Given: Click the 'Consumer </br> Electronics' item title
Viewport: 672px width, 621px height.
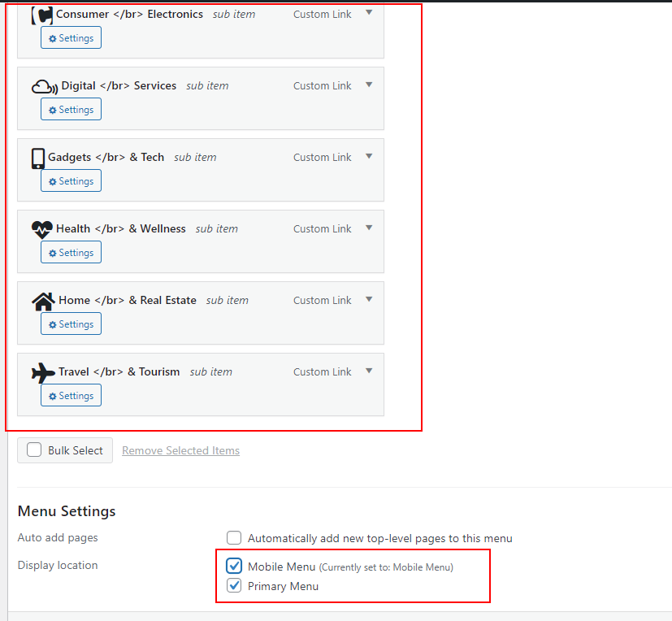Looking at the screenshot, I should click(x=129, y=14).
